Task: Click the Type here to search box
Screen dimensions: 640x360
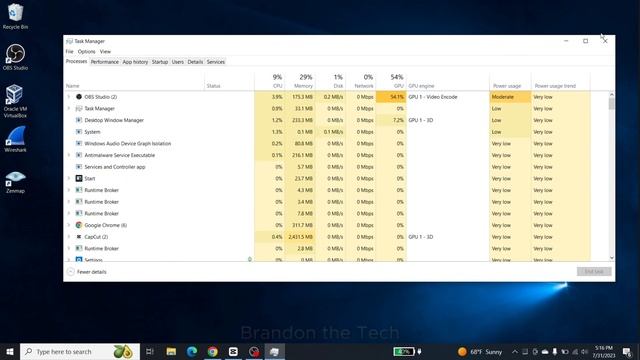Action: [80, 351]
